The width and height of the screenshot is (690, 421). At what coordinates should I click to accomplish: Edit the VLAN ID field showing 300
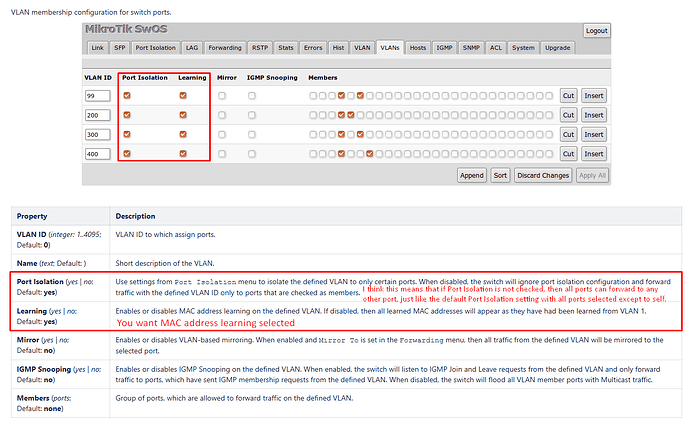[x=97, y=135]
